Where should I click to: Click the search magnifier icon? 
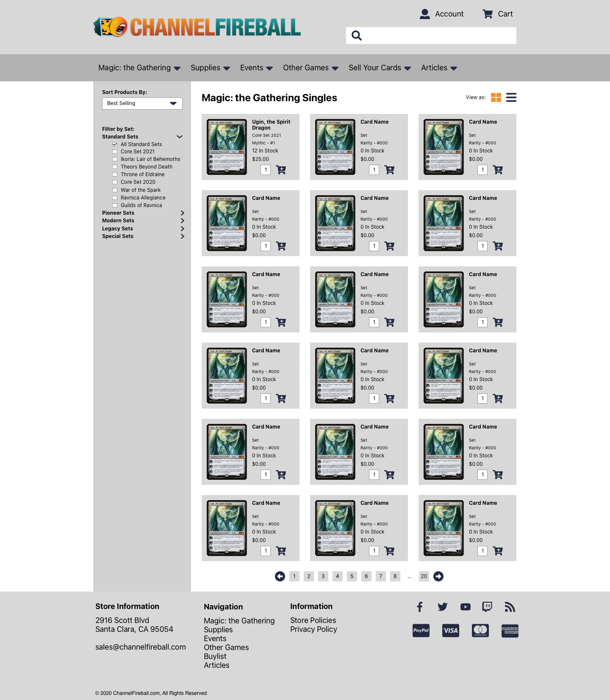[357, 36]
